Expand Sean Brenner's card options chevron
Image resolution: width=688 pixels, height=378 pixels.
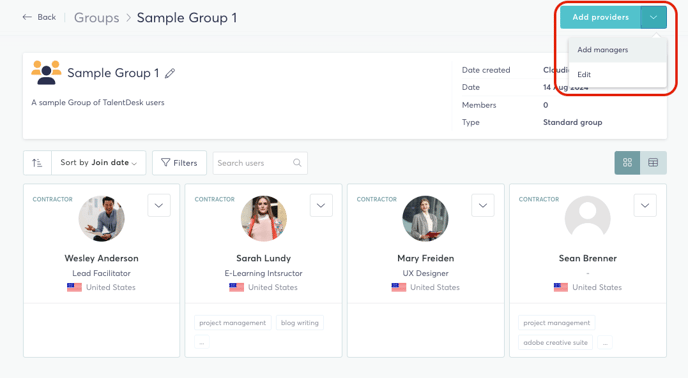tap(645, 205)
